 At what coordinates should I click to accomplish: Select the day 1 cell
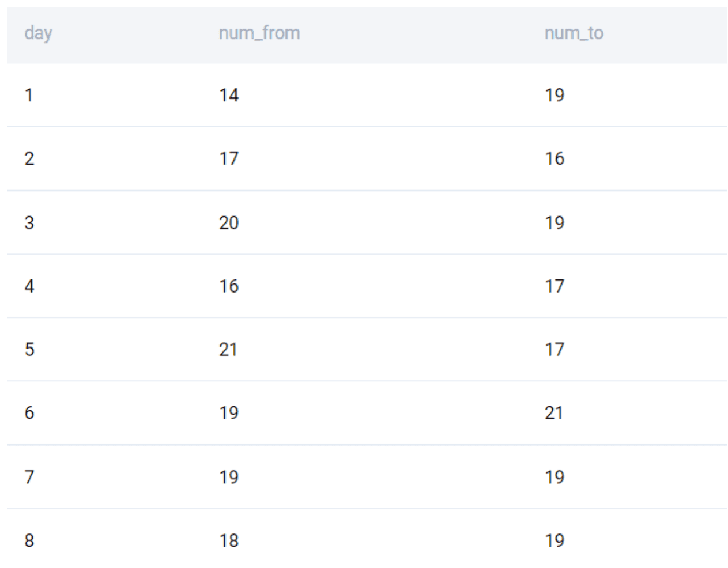pos(29,95)
